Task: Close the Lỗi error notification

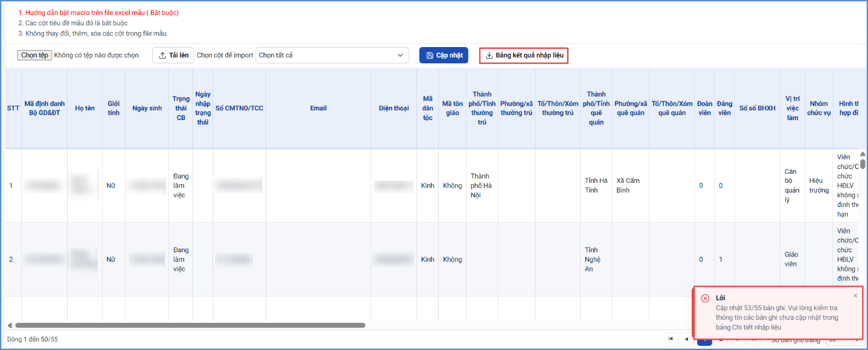Action: pyautogui.click(x=855, y=296)
